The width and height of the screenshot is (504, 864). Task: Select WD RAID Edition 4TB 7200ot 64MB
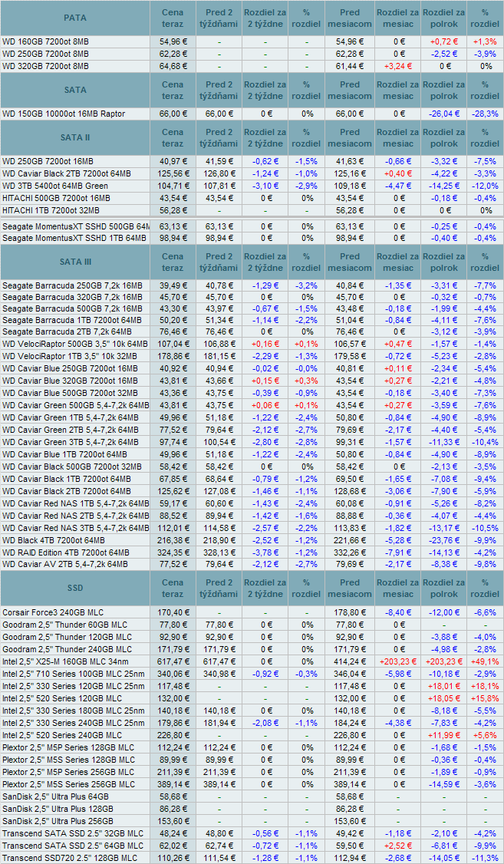tap(65, 552)
